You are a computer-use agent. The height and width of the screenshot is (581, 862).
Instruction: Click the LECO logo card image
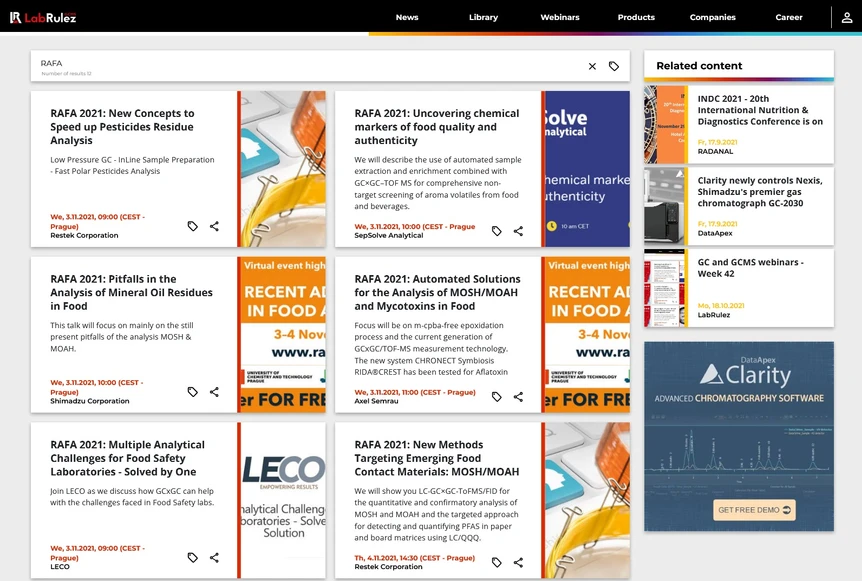click(283, 500)
